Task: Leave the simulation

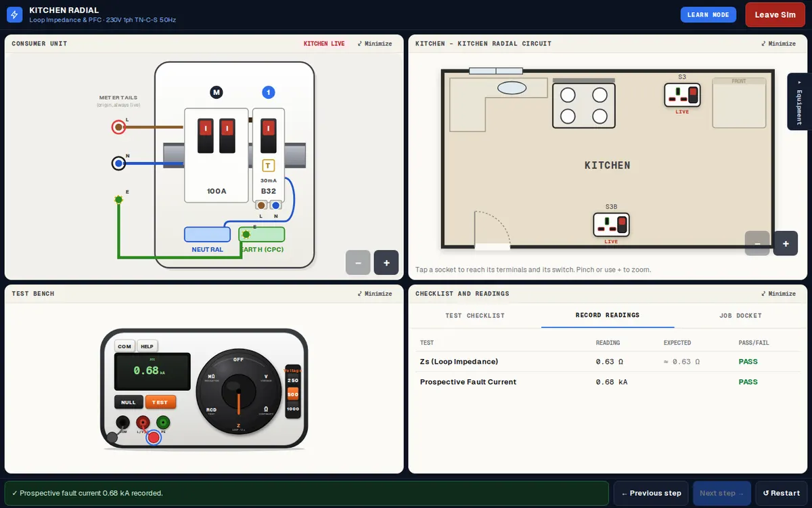Action: tap(775, 15)
